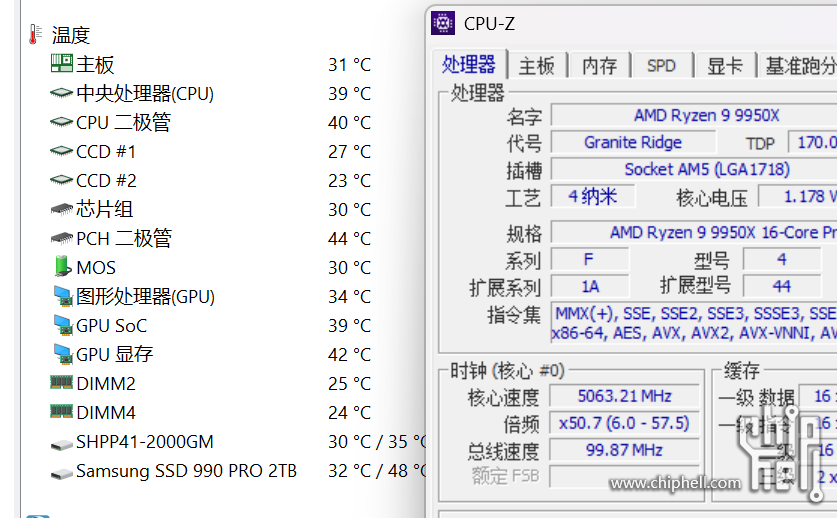837x518 pixels.
Task: Switch to the 处理器 tab in CPU-Z
Action: tap(469, 65)
